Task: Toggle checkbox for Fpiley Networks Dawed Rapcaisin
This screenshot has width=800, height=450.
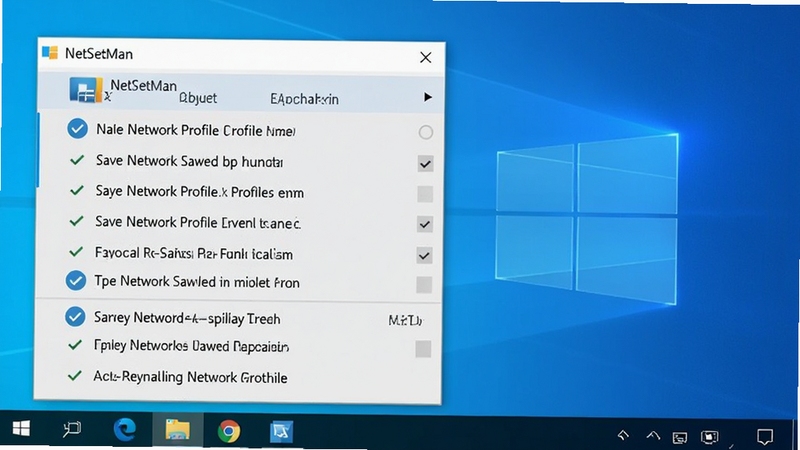Action: click(423, 349)
